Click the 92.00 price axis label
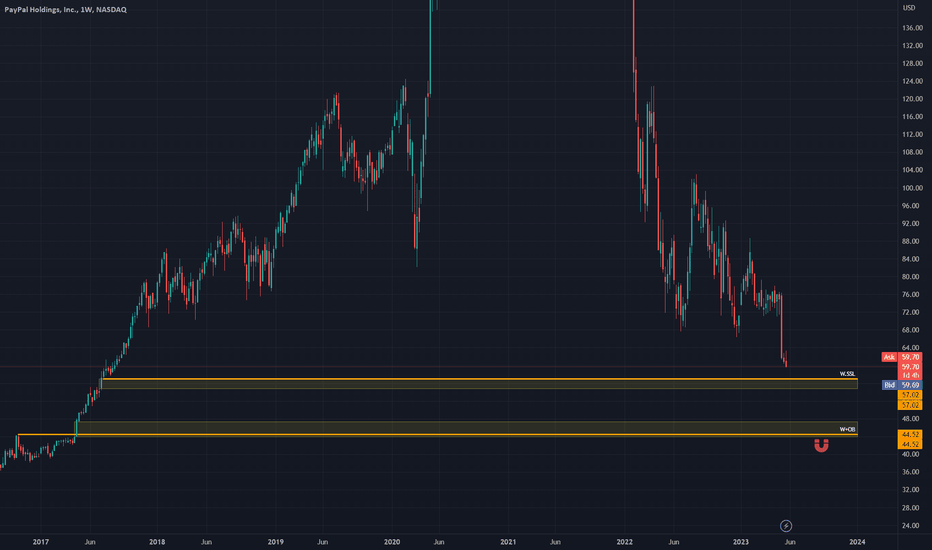This screenshot has height=550, width=932. click(x=912, y=224)
